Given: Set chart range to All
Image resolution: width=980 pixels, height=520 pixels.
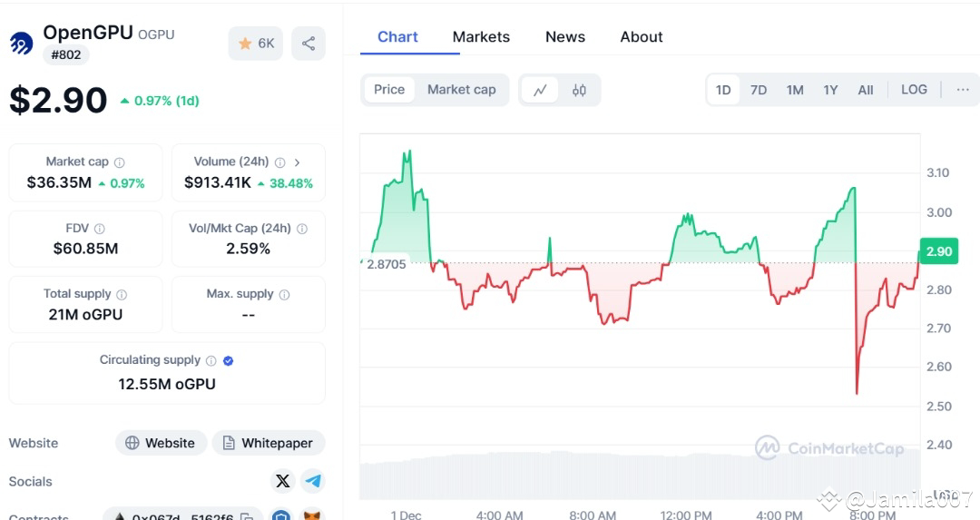Looking at the screenshot, I should [x=866, y=90].
